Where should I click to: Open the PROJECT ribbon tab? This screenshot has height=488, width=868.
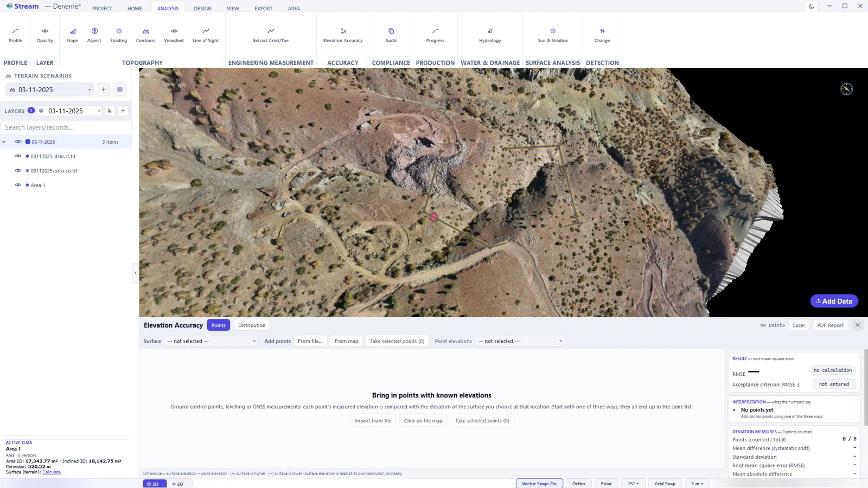[x=102, y=9]
